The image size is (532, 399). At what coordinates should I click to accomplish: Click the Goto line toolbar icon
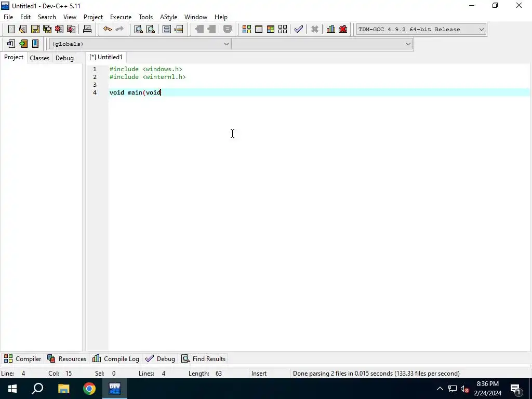pyautogui.click(x=179, y=29)
